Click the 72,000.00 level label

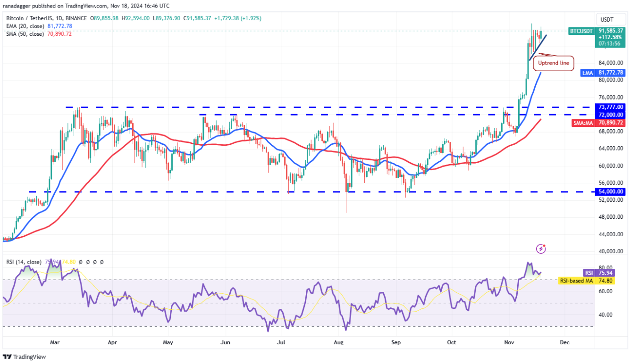click(x=611, y=115)
